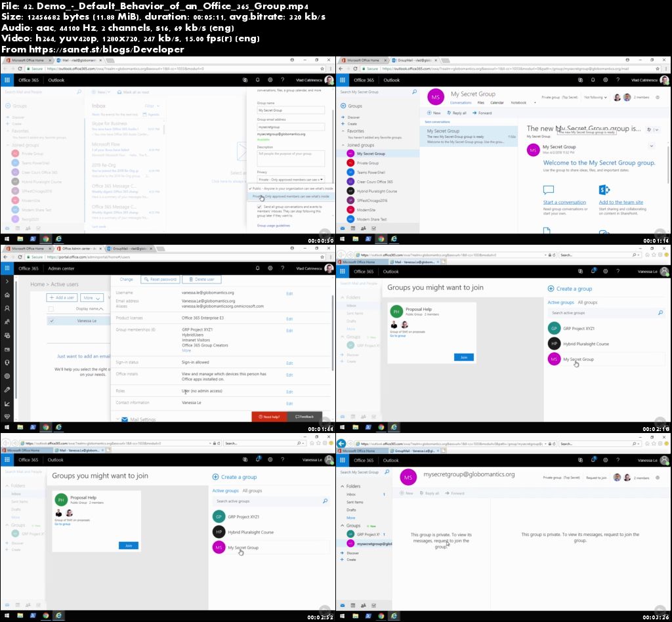Open Reports chart icon in Admin center sidebar
Screen dimensions: 672x622
[7, 404]
